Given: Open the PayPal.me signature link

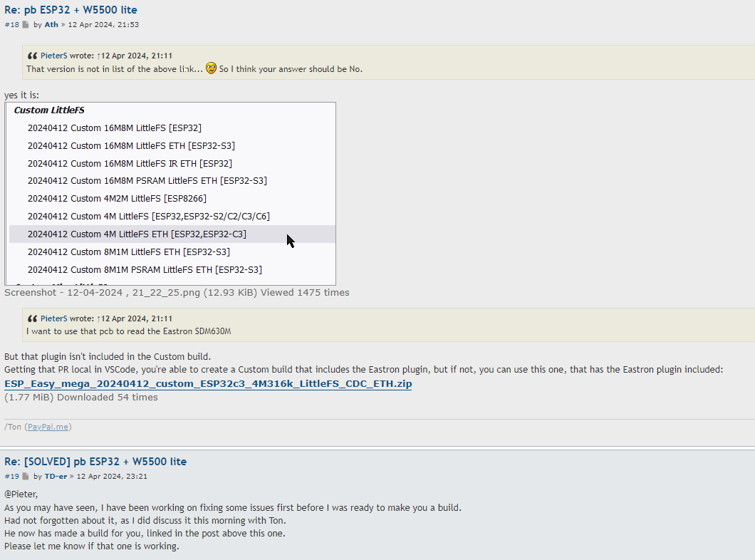Looking at the screenshot, I should [48, 427].
